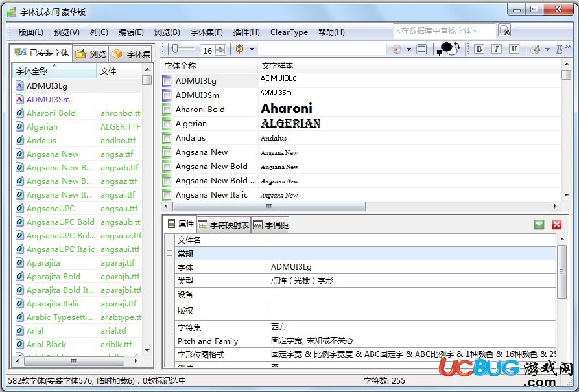This screenshot has width=579, height=392.
Task: Check the Angsana New Bold preview checkbox
Action: [x=167, y=167]
